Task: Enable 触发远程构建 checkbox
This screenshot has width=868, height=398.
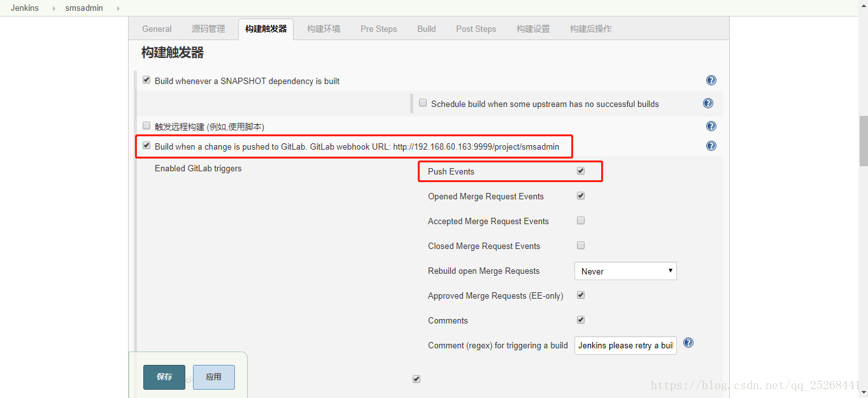Action: [x=146, y=125]
